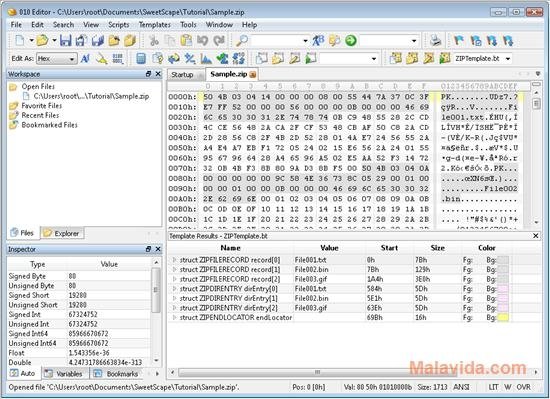The width and height of the screenshot is (550, 399).
Task: Toggle LIT endian in status bar
Action: (x=493, y=387)
